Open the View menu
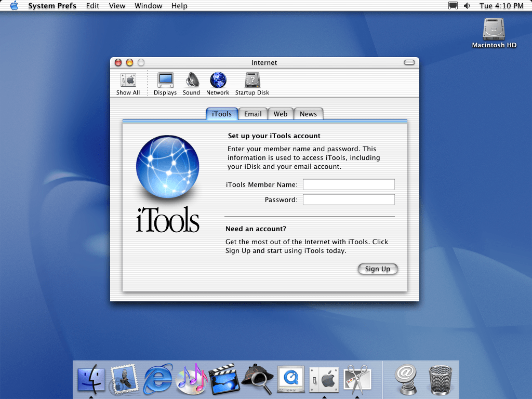This screenshot has height=399, width=532. [x=117, y=6]
